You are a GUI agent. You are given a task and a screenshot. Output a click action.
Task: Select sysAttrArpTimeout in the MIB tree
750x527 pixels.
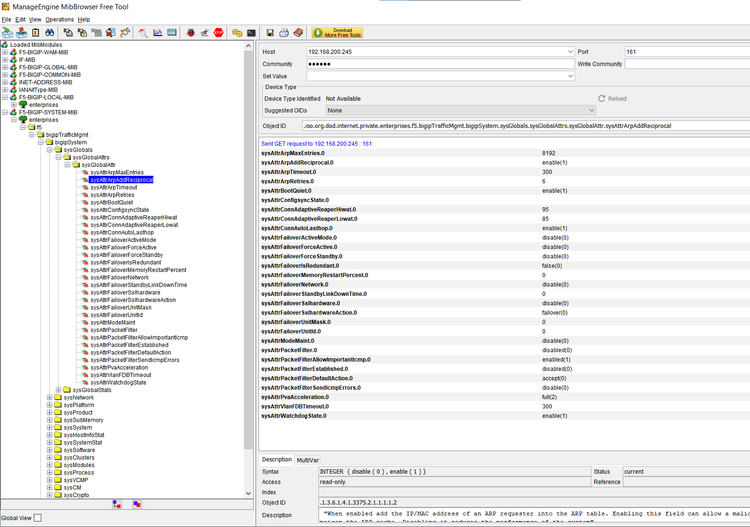[x=113, y=187]
